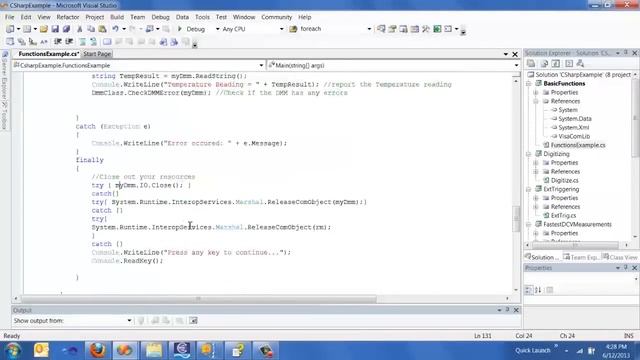Open the Refactor menu
The height and width of the screenshot is (360, 640).
68,17
